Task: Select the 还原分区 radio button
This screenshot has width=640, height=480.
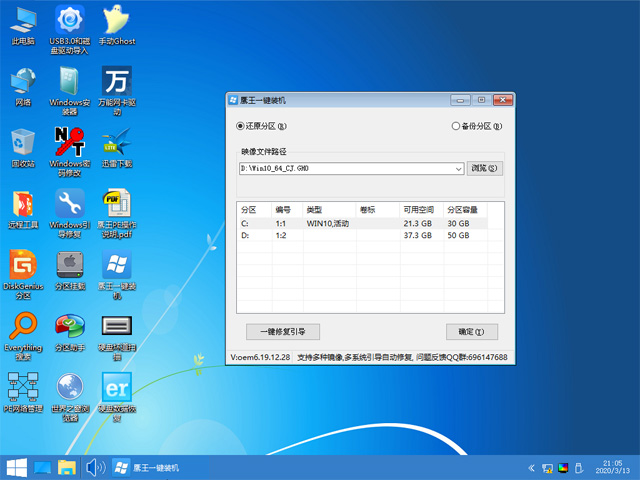Action: pos(240,126)
